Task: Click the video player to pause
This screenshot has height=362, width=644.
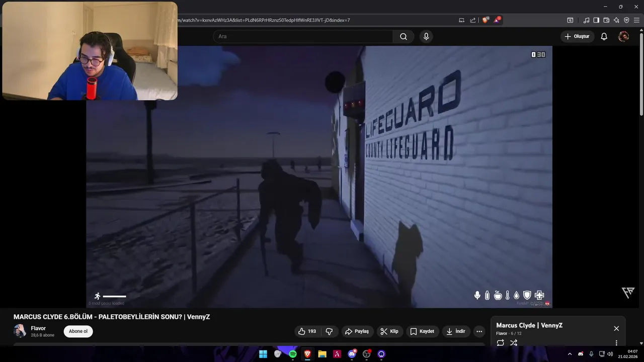Action: click(x=319, y=176)
